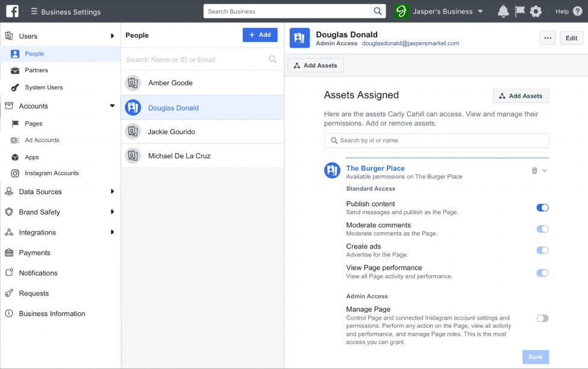Click the Integrations icon in sidebar
Viewport: 588px width, 369px height.
click(x=9, y=232)
